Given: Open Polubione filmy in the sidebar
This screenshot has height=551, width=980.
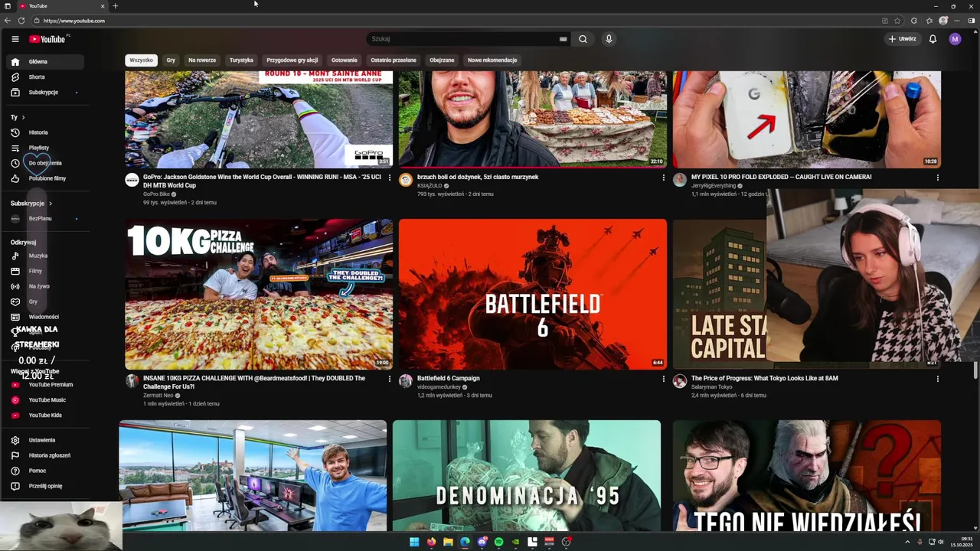Looking at the screenshot, I should click(x=45, y=178).
